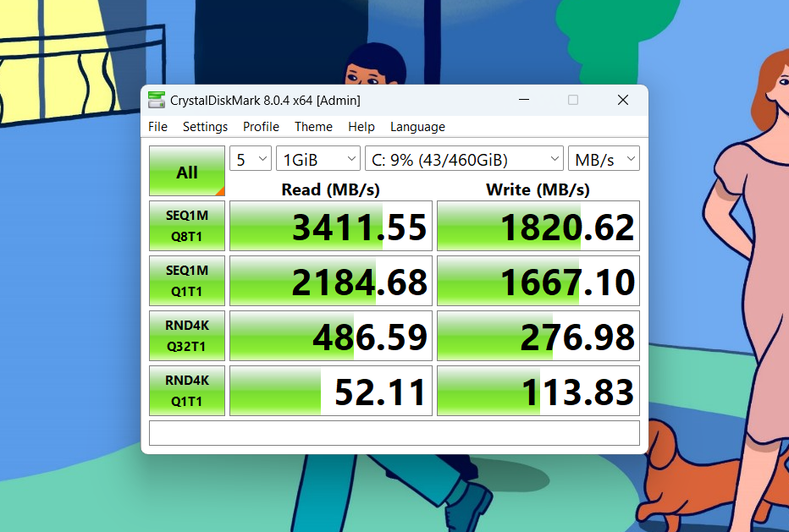The width and height of the screenshot is (789, 532).
Task: Open the test size dropdown showing 1GiB
Action: tap(318, 159)
